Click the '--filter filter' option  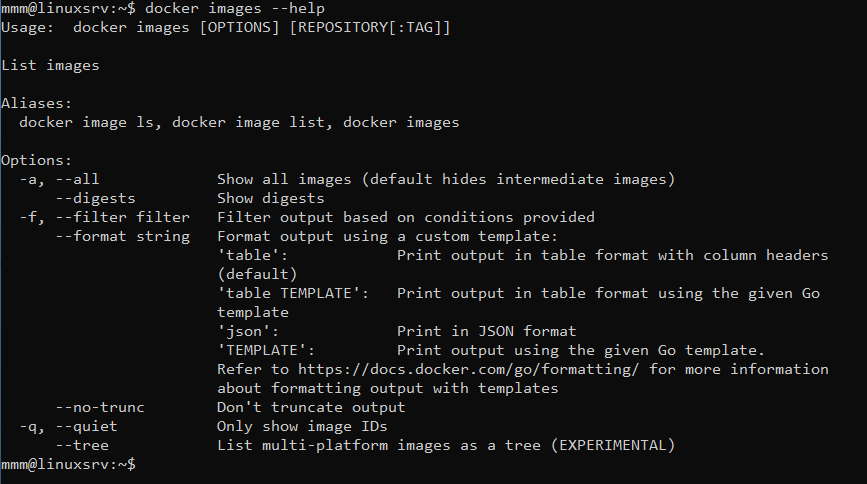click(122, 217)
